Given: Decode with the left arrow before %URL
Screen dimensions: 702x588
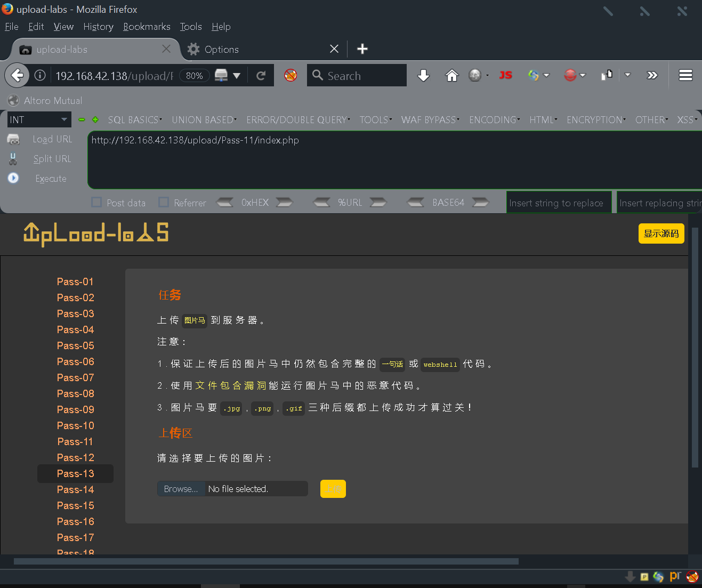Looking at the screenshot, I should coord(321,203).
